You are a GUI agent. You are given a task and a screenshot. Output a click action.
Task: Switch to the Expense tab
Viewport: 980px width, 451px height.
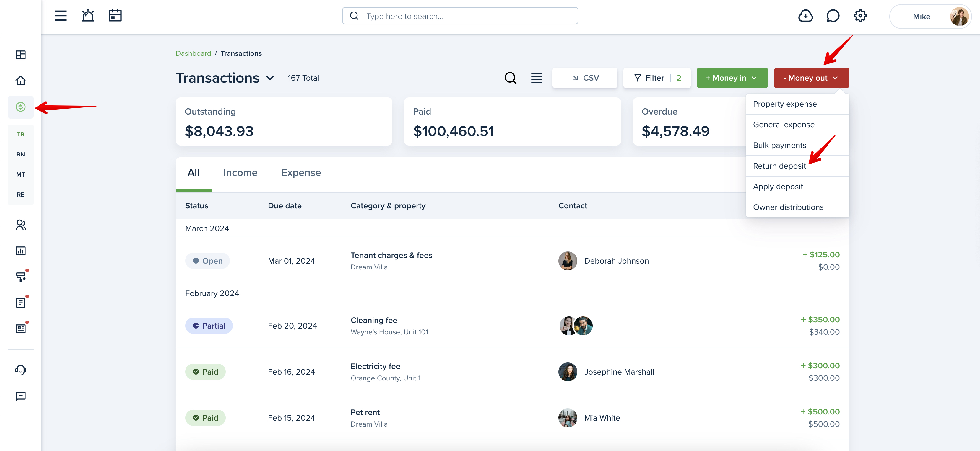pos(301,173)
